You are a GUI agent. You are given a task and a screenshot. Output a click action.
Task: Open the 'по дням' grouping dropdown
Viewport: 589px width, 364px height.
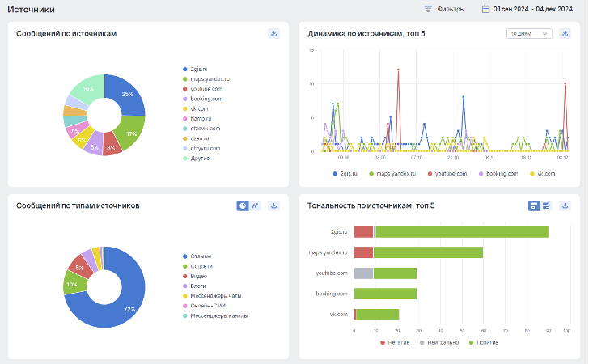[528, 33]
